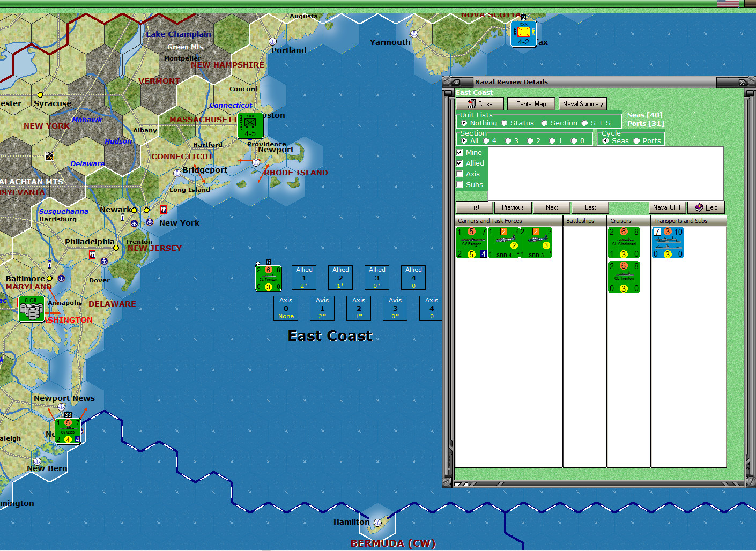
Task: Select radio 4 in the Section group
Action: pos(486,141)
